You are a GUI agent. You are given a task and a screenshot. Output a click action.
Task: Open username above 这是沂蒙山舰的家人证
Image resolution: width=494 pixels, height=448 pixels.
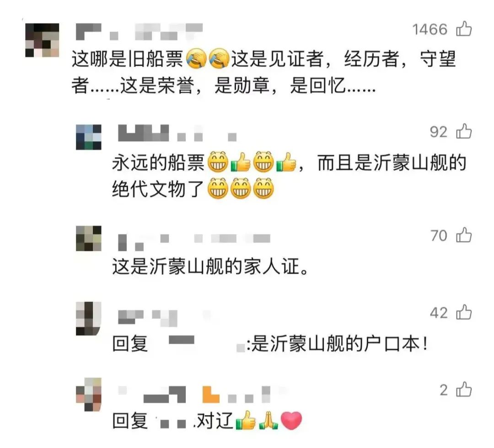[x=194, y=242]
